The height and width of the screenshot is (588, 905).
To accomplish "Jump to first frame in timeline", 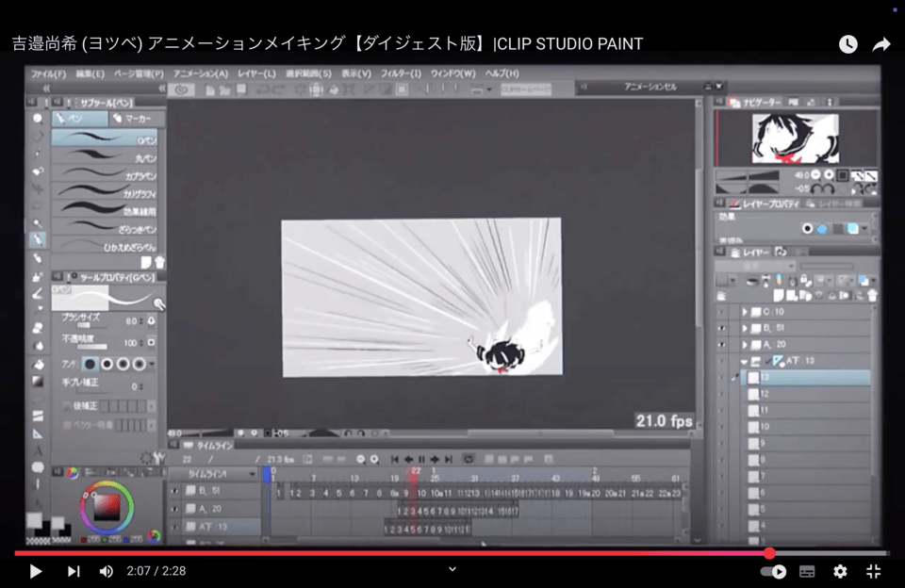I will pos(395,459).
